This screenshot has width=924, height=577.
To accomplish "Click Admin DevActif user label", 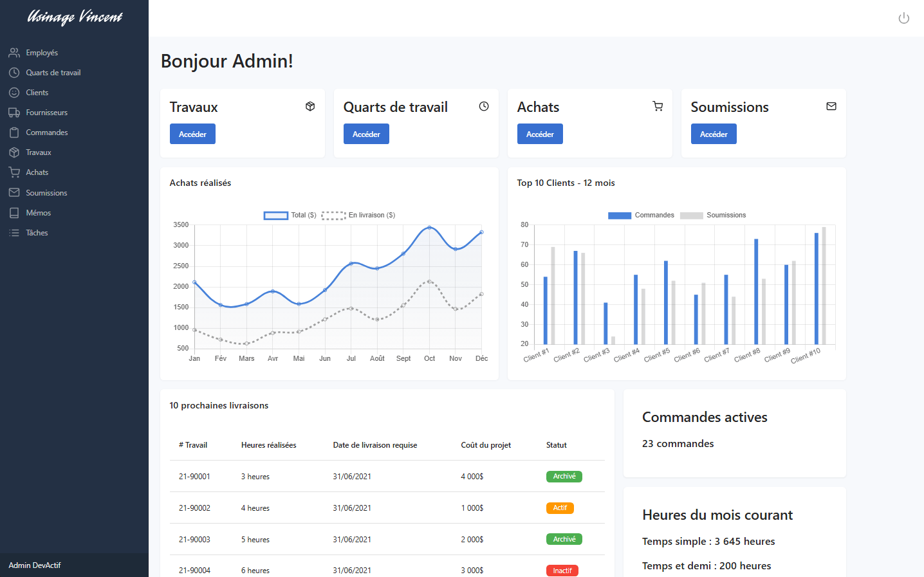I will 35,565.
